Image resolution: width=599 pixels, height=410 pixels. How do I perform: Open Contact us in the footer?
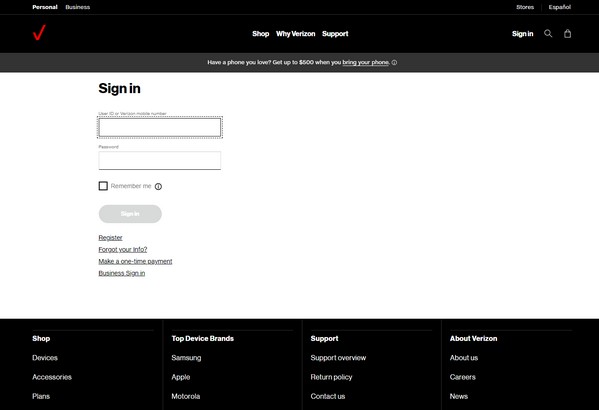(328, 396)
